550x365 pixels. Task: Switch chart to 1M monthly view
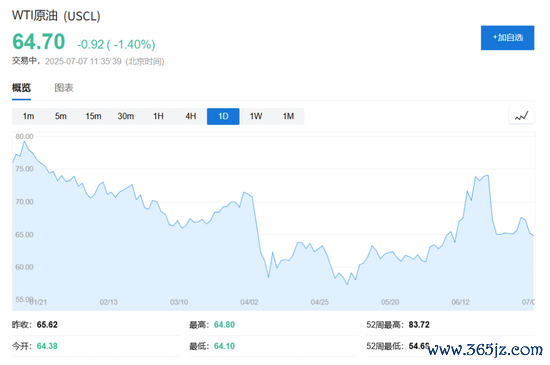[288, 116]
